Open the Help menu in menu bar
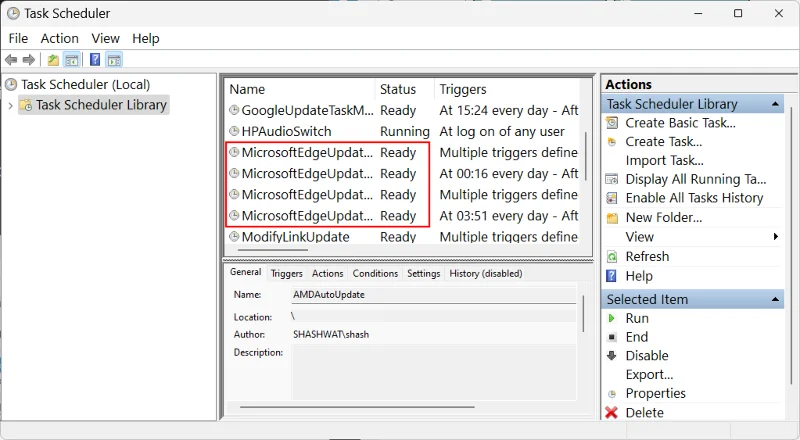 [x=146, y=38]
